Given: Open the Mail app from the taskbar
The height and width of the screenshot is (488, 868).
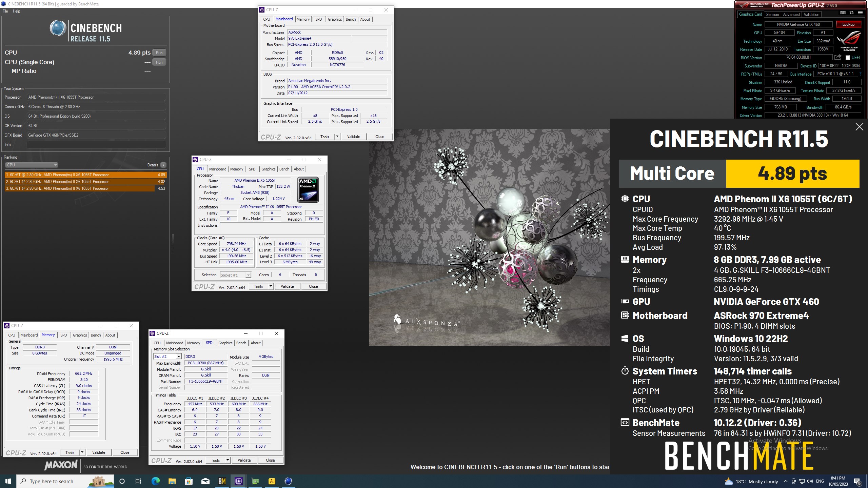Looking at the screenshot, I should click(205, 481).
